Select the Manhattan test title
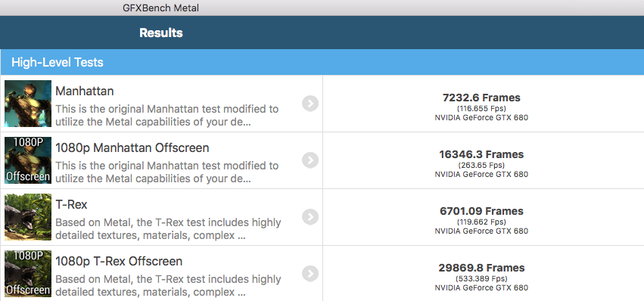The width and height of the screenshot is (644, 301). (x=85, y=92)
